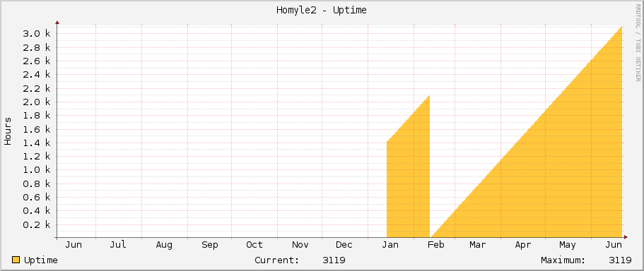Click the 'Hours' vertical axis label
This screenshot has height=271, width=644.
click(8, 131)
